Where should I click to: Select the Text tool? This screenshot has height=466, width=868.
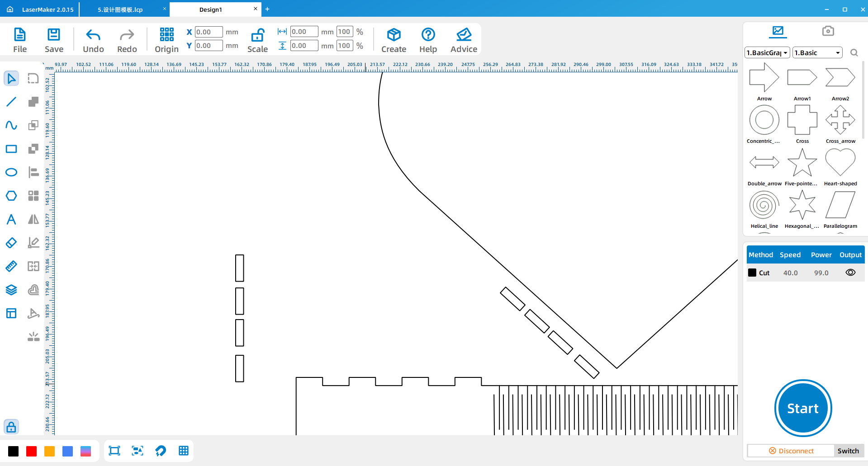coord(11,219)
